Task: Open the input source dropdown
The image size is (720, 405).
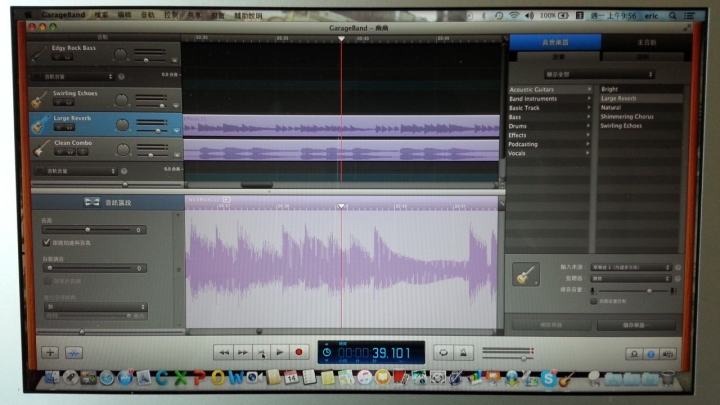Action: pos(631,267)
